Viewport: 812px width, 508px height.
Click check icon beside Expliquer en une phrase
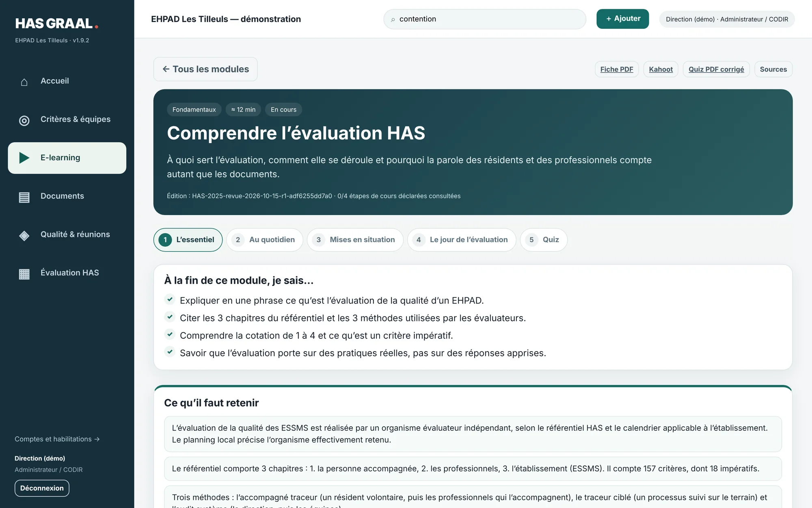(x=170, y=300)
